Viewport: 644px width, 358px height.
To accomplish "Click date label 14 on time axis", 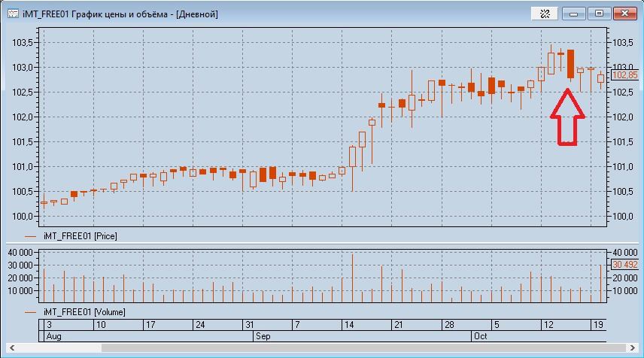I will 349,325.
